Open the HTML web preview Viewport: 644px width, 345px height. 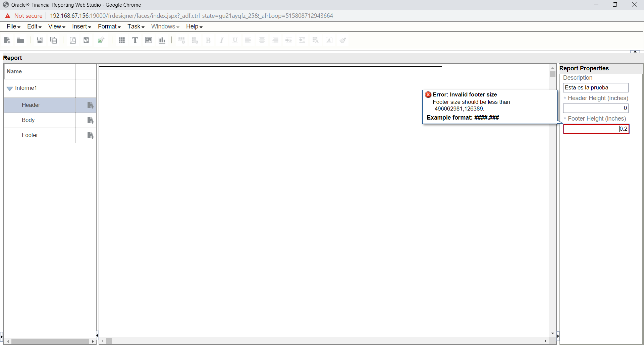(86, 40)
